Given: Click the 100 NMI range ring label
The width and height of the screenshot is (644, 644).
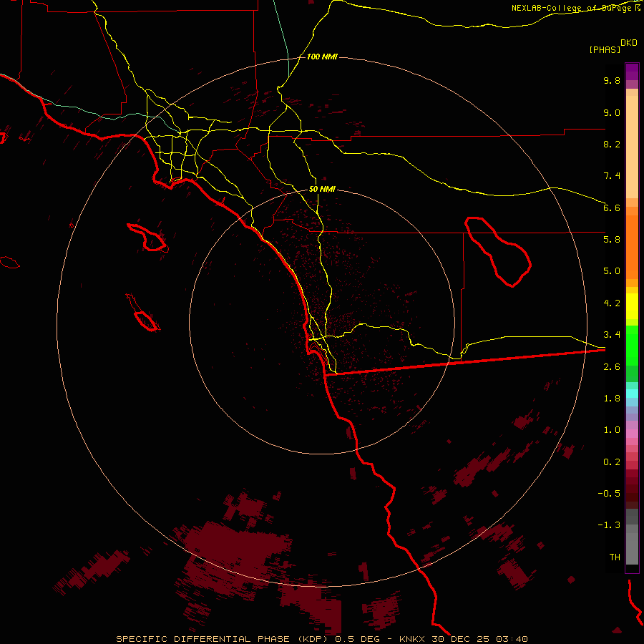Looking at the screenshot, I should coord(322,57).
